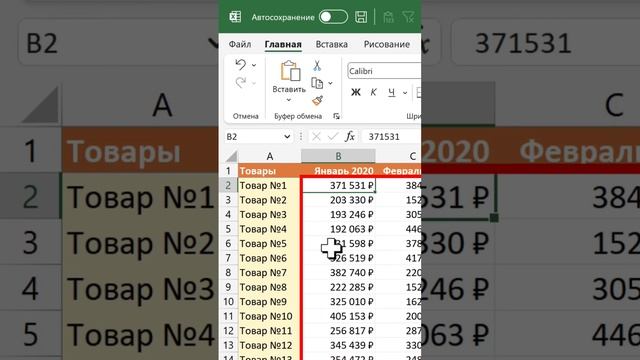Select row 8 header
The image size is (640, 360).
(228, 272)
